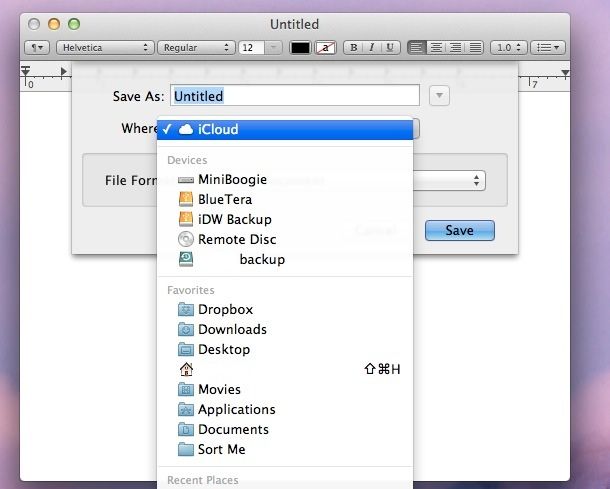Click the Save button

click(459, 230)
